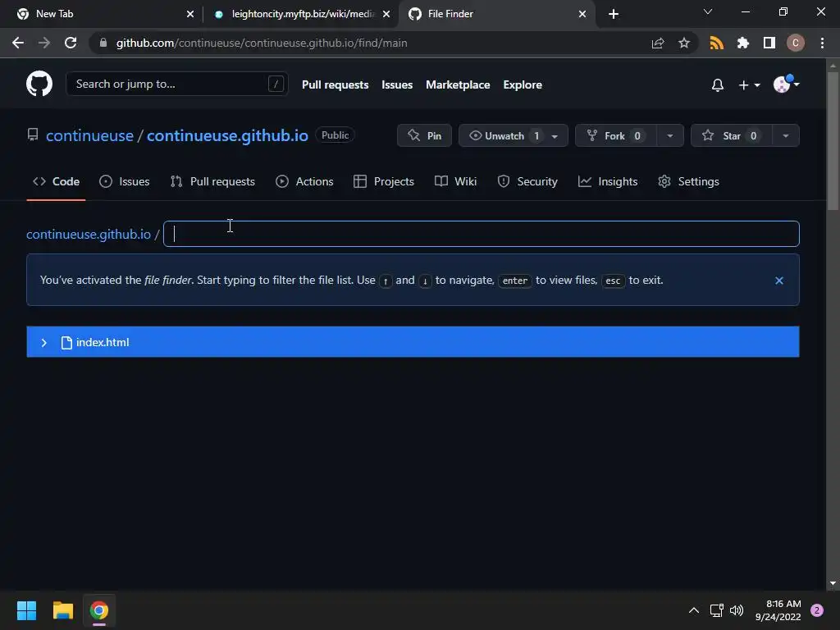Open the user avatar menu
This screenshot has width=840, height=630.
(786, 84)
